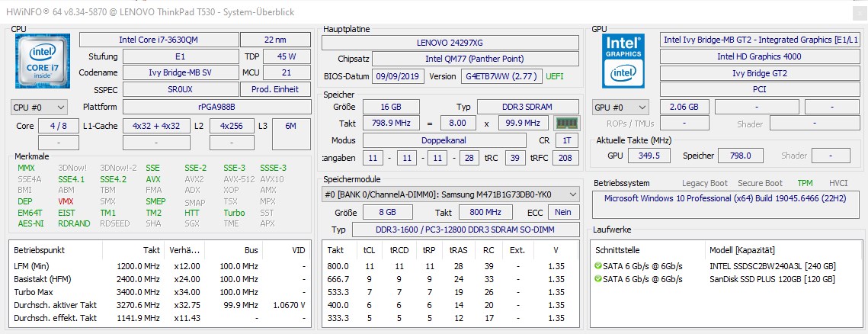Click the green UEFI label
This screenshot has height=334, width=868.
[556, 76]
